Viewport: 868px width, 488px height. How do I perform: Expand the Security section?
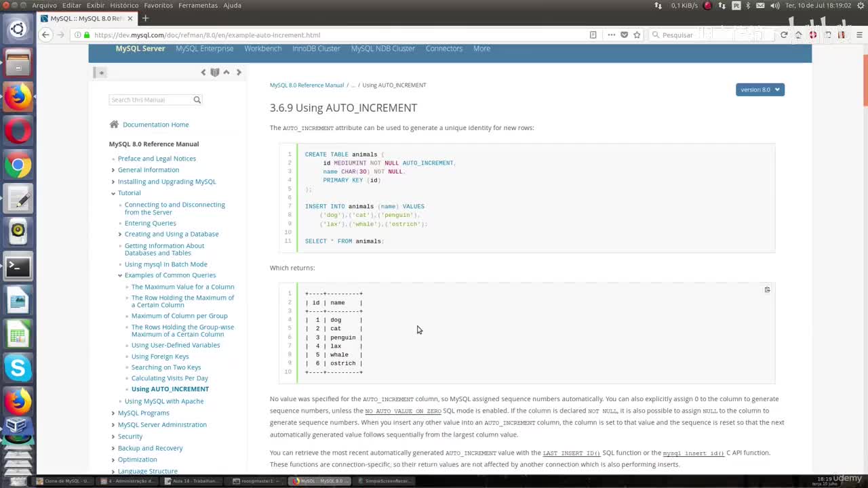point(113,436)
